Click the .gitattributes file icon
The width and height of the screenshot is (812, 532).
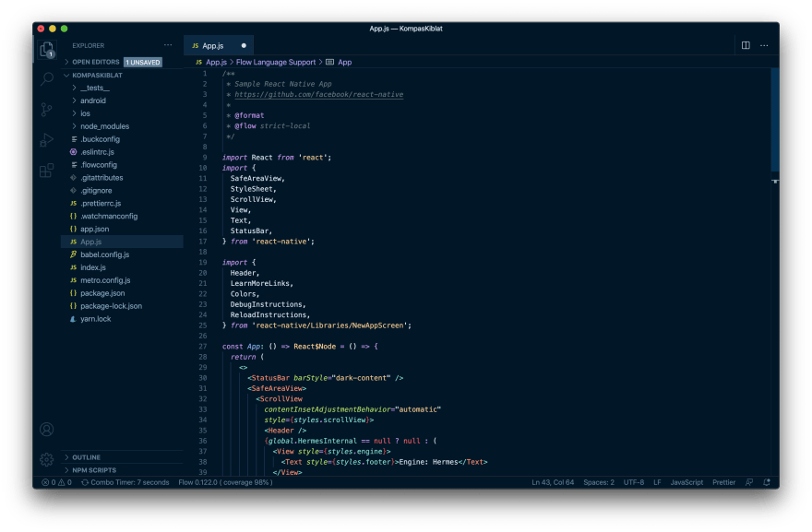(x=74, y=178)
